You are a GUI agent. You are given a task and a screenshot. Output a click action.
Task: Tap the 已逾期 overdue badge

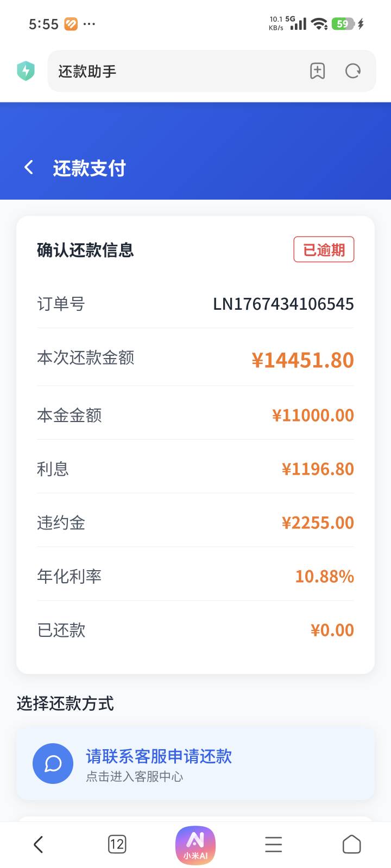point(324,250)
